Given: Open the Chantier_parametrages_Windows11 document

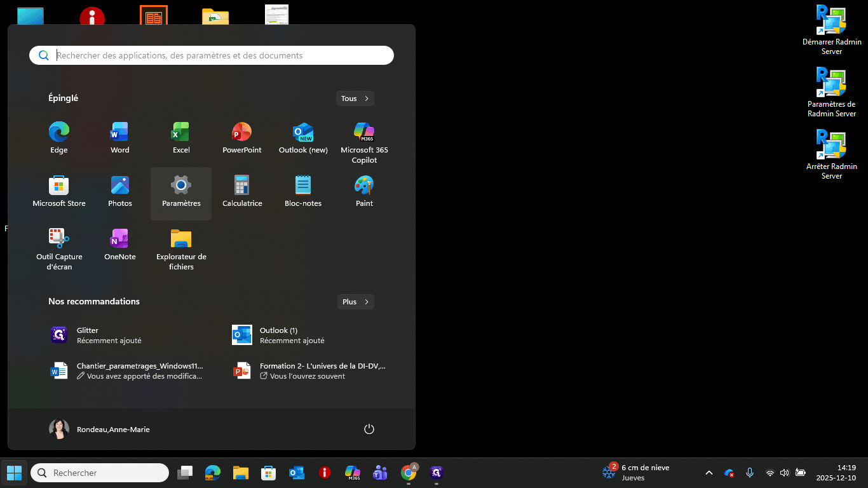Looking at the screenshot, I should [x=127, y=371].
